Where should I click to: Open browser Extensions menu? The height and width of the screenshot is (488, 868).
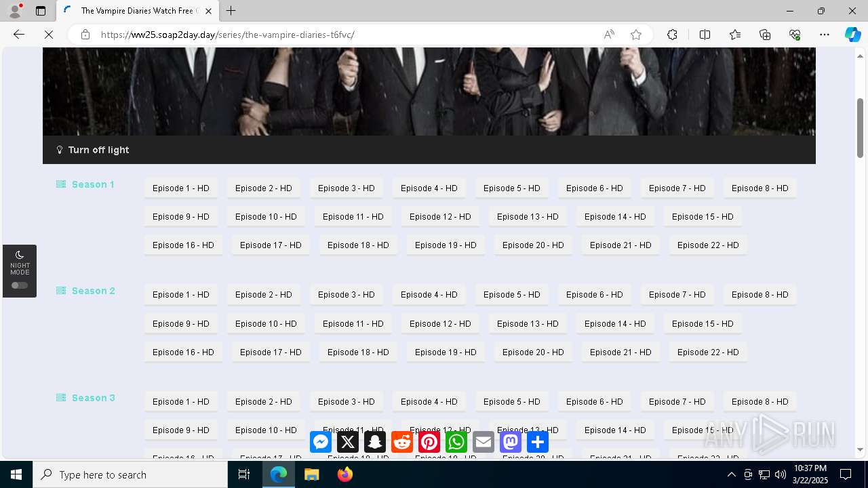(x=672, y=35)
